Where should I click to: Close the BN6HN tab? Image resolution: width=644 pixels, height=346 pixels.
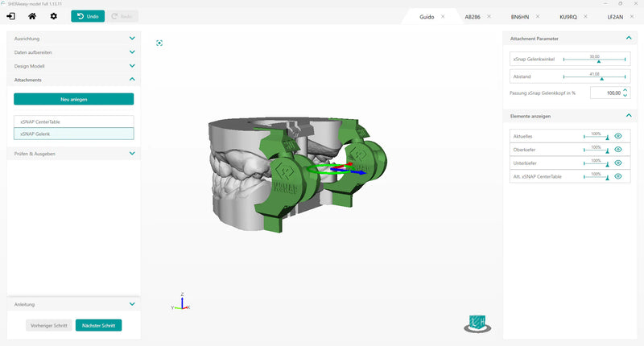538,16
